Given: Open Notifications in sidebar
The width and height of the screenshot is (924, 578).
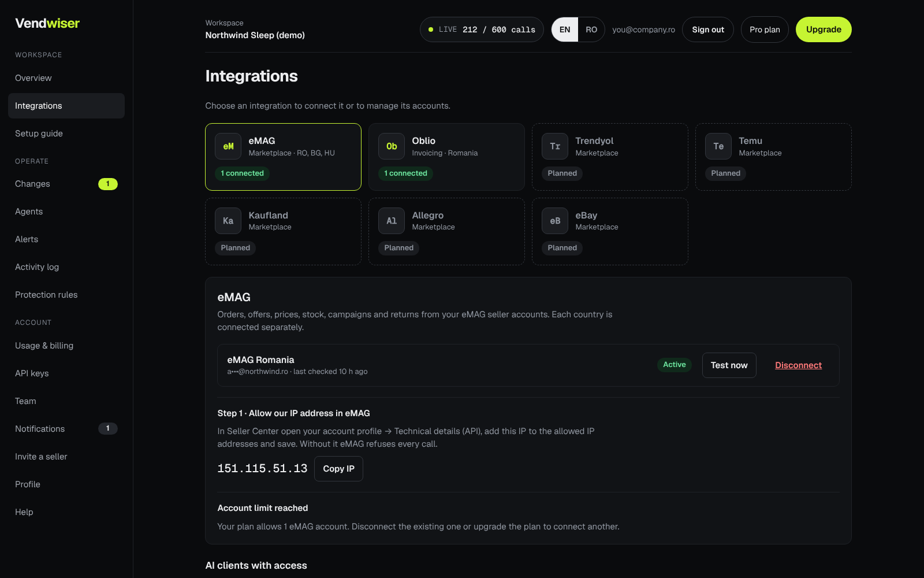Looking at the screenshot, I should (x=66, y=429).
